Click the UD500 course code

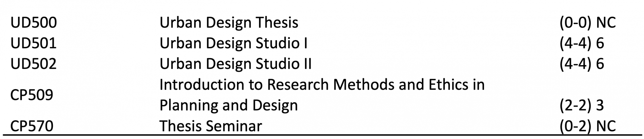(34, 23)
